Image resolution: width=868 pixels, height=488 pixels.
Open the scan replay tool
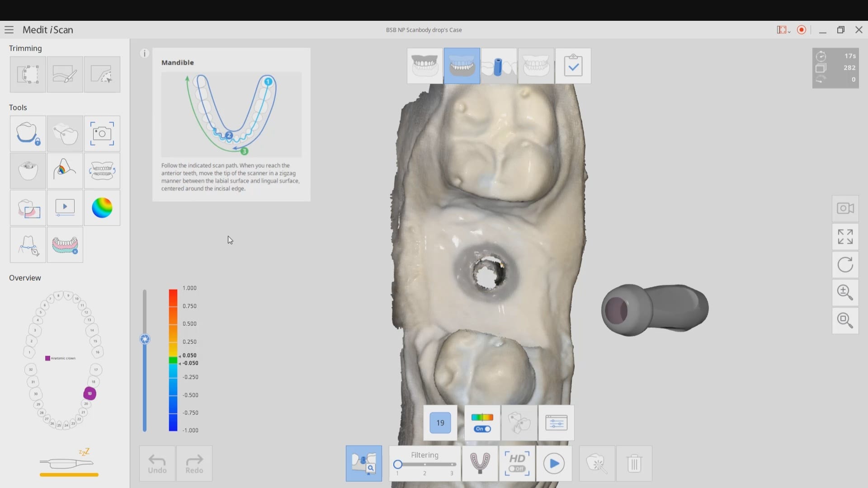[65, 208]
